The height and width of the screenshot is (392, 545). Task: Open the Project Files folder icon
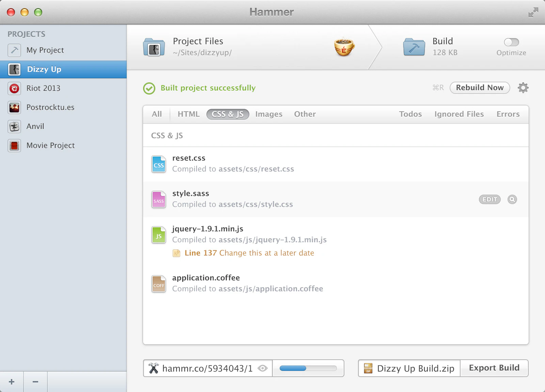tap(154, 47)
